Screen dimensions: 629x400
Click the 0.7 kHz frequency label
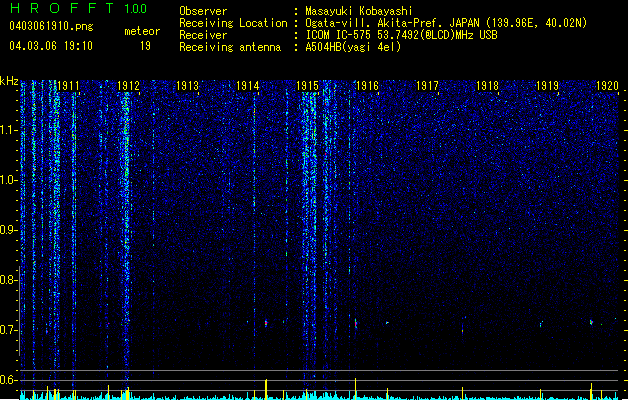(9, 330)
